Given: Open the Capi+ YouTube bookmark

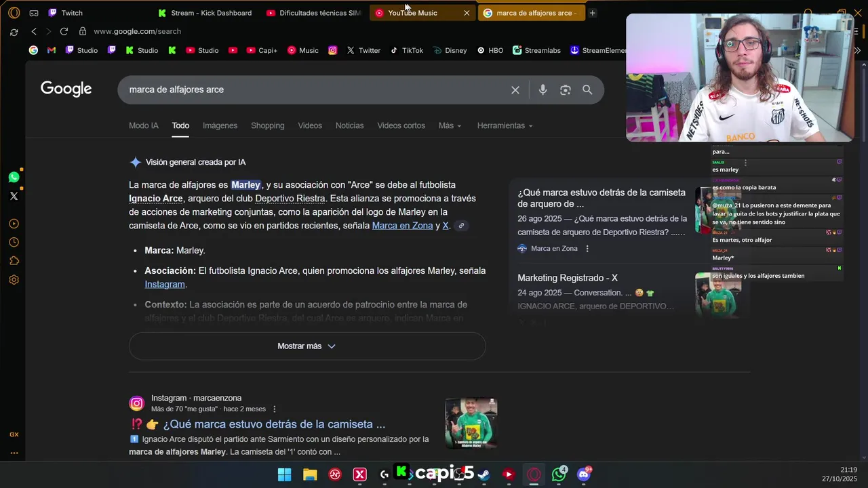Looking at the screenshot, I should [262, 50].
